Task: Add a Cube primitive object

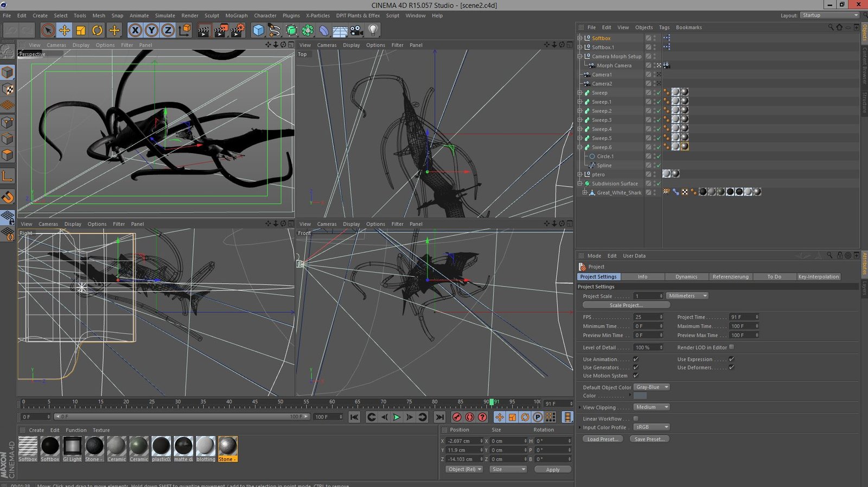Action: 258,30
